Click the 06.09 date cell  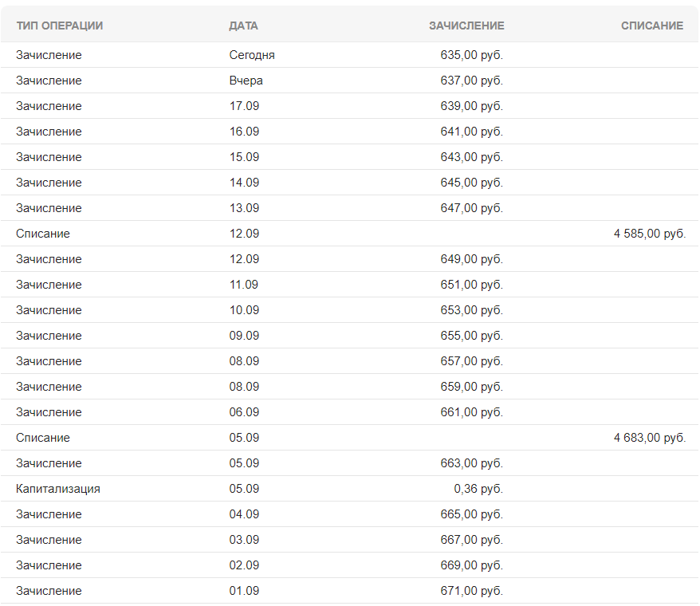point(244,412)
